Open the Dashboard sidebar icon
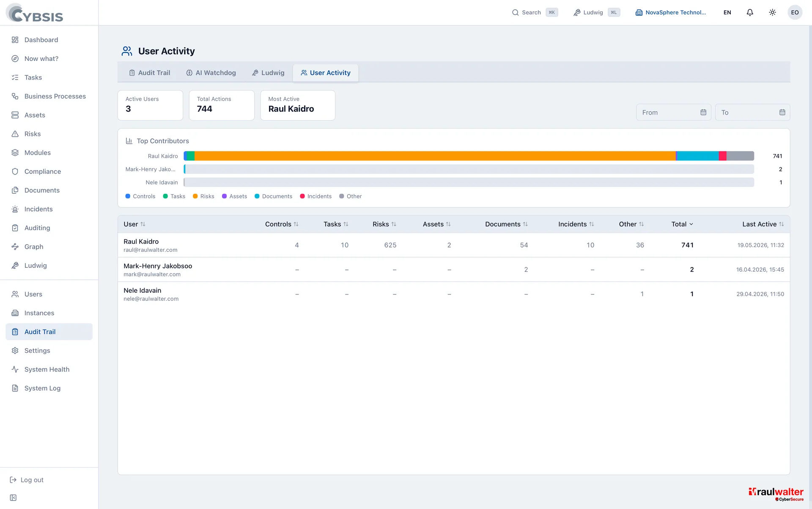Screen dimensions: 812x509 15,40
